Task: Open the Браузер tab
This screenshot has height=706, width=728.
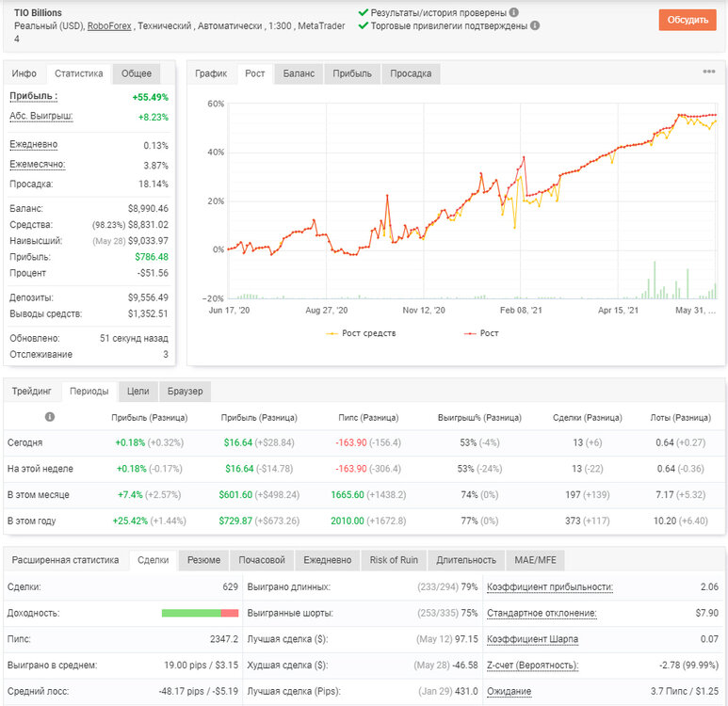Action: [x=186, y=392]
